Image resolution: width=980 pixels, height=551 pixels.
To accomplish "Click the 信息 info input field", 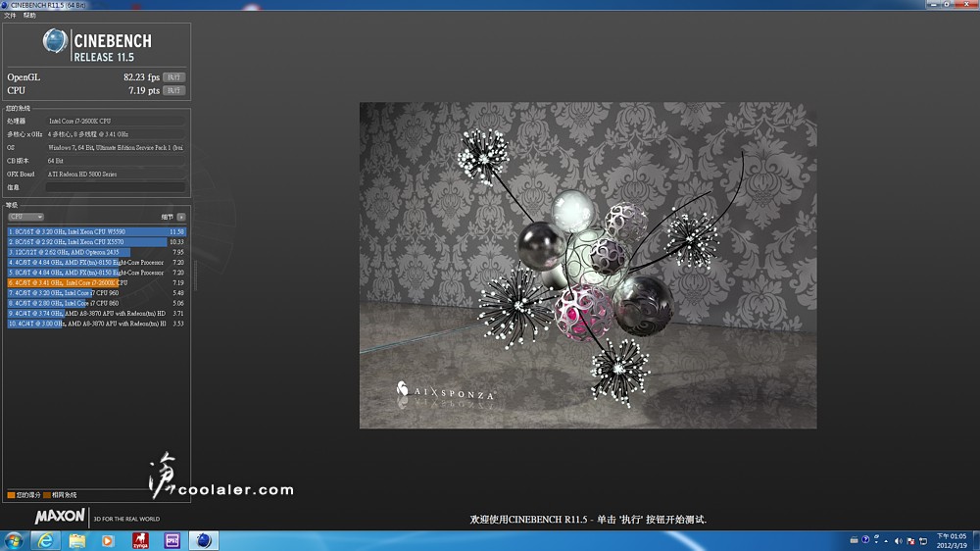I will [116, 187].
